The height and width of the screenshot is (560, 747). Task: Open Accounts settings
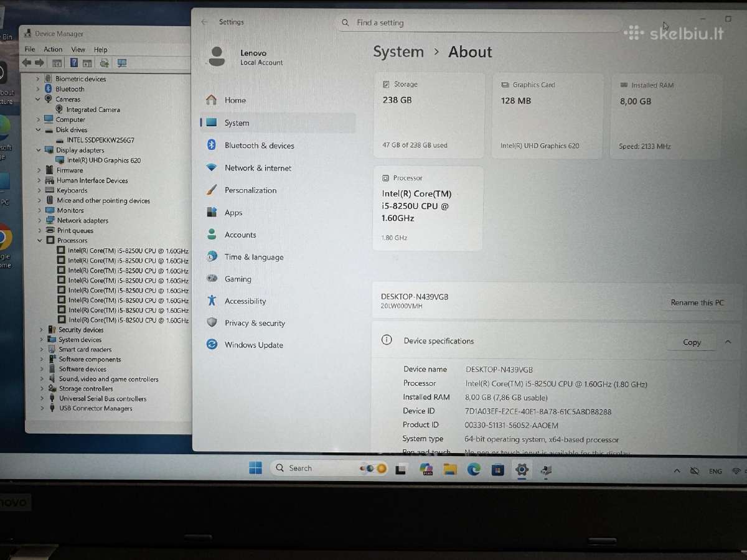click(x=240, y=235)
